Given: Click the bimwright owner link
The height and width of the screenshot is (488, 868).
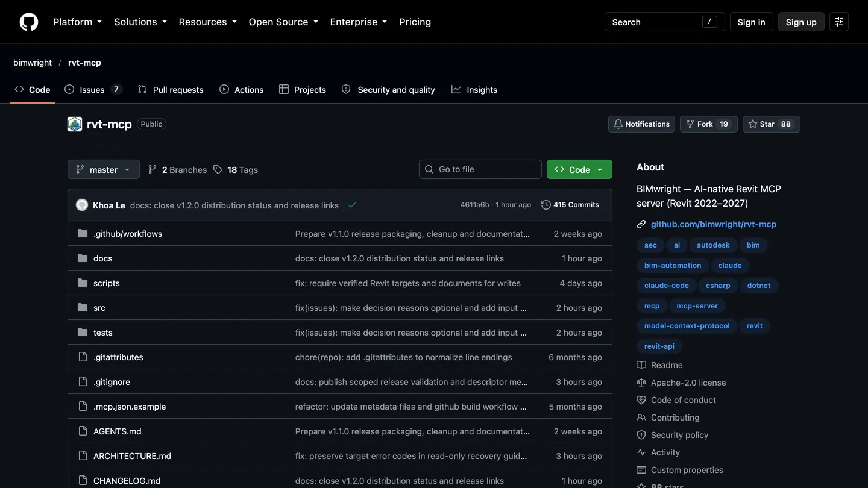Looking at the screenshot, I should point(33,63).
